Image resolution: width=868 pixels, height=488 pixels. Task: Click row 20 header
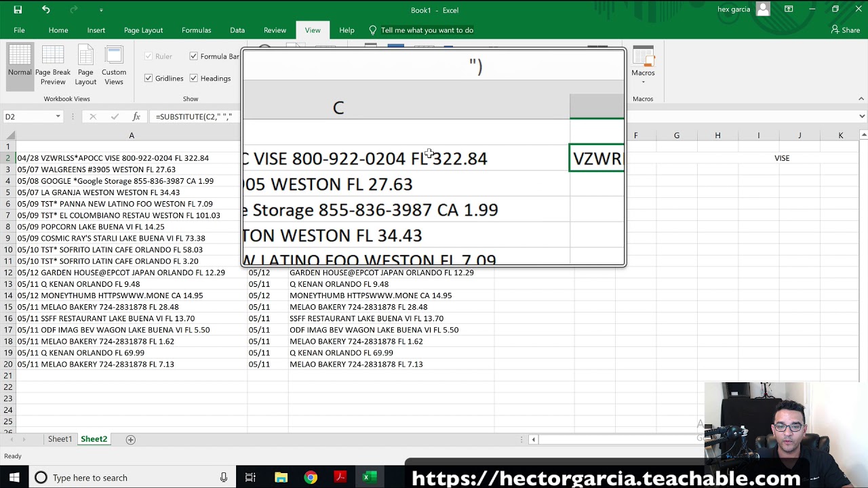[8, 364]
